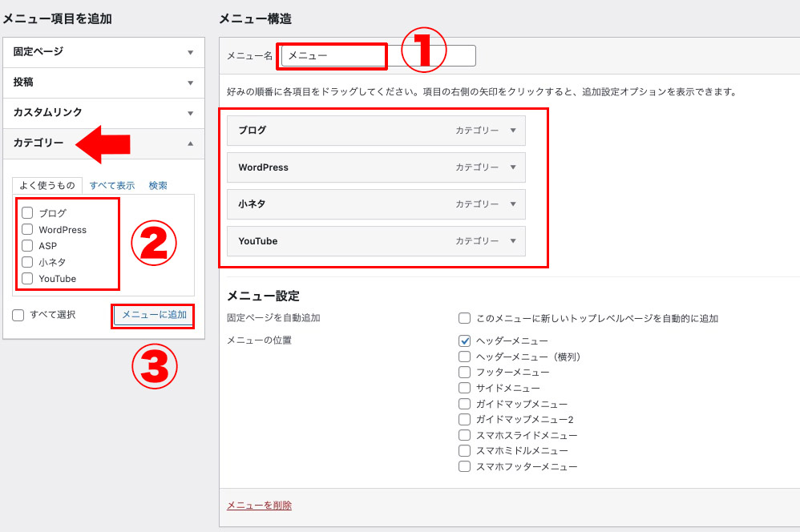Viewport: 800px width, 532px height.
Task: Enable auto-add new top-level pages checkbox
Action: pos(464,318)
